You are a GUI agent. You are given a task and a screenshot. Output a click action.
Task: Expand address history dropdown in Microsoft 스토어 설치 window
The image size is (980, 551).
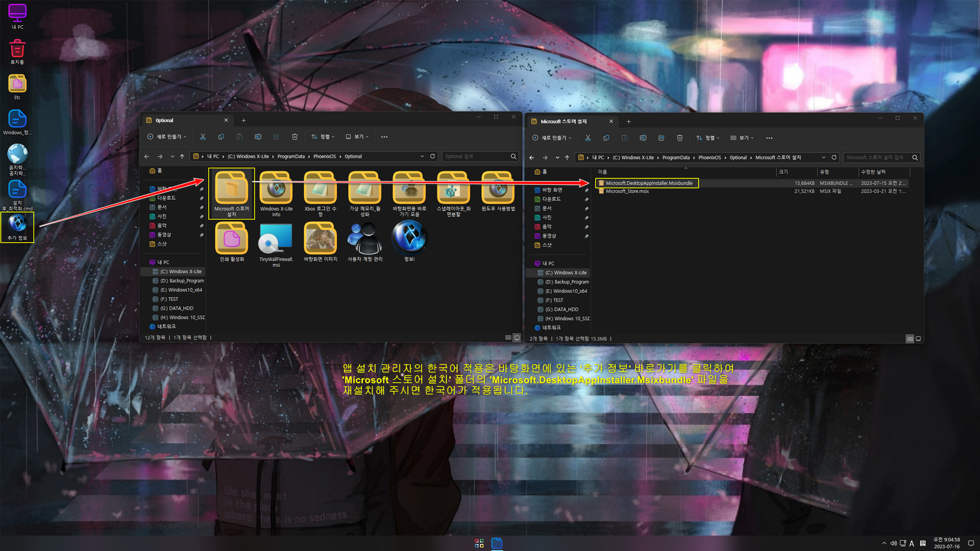(x=823, y=158)
